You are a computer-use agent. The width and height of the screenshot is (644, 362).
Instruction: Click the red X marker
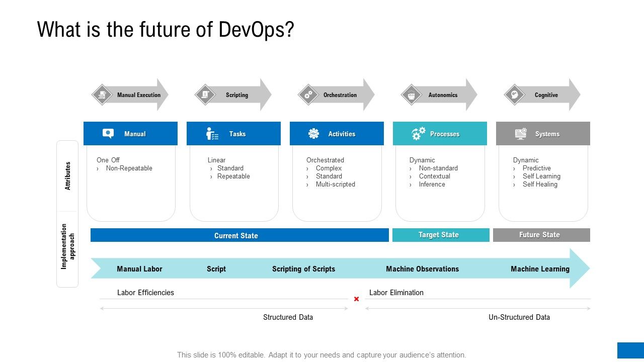[356, 299]
